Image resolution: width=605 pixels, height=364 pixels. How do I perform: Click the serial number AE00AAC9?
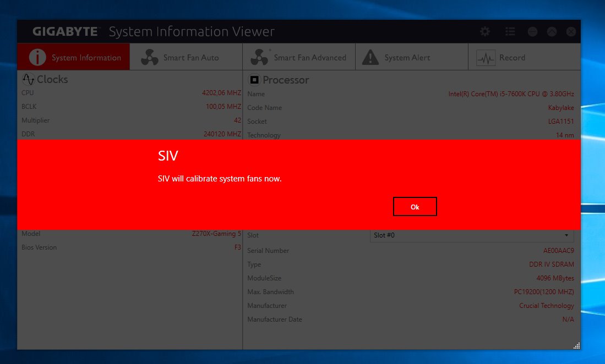[558, 251]
